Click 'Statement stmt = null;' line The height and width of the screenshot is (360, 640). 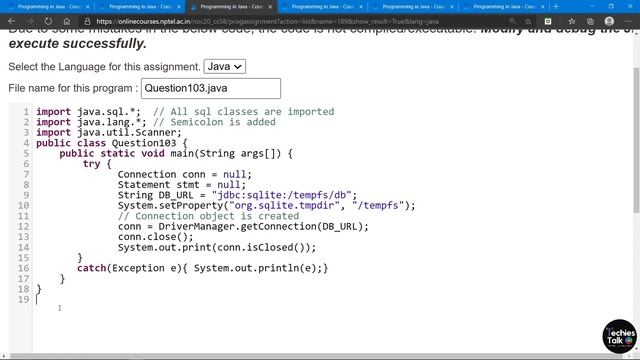[182, 184]
